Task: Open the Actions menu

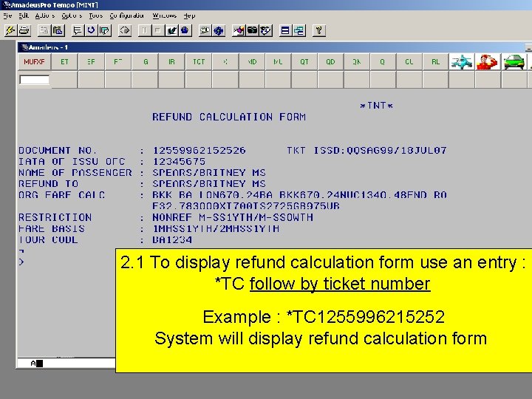Action: [45, 16]
